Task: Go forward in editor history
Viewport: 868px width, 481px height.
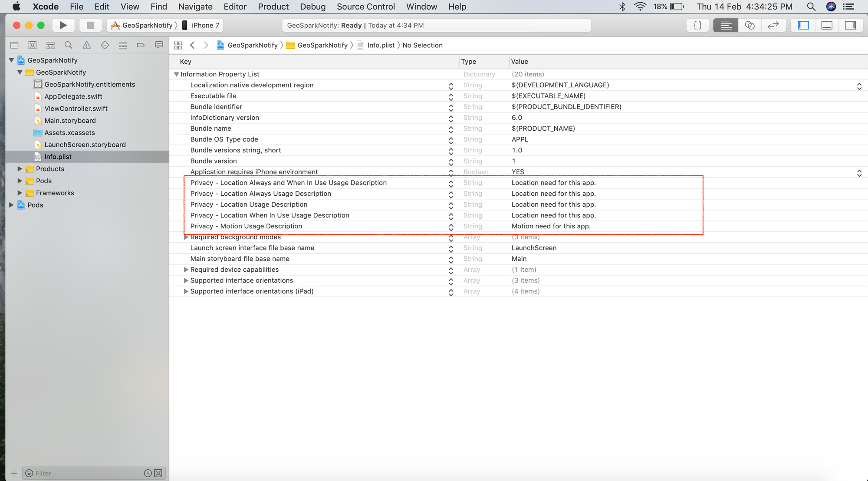Action: [x=206, y=45]
